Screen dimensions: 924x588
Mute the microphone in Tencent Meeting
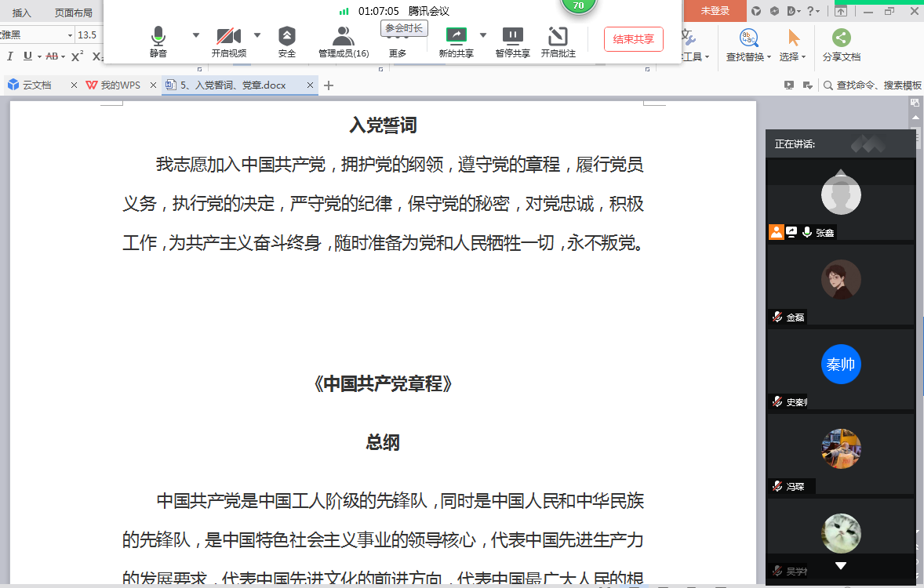158,41
